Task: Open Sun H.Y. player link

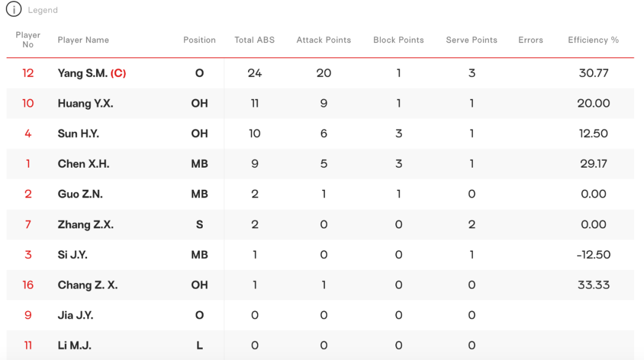Action: click(78, 134)
